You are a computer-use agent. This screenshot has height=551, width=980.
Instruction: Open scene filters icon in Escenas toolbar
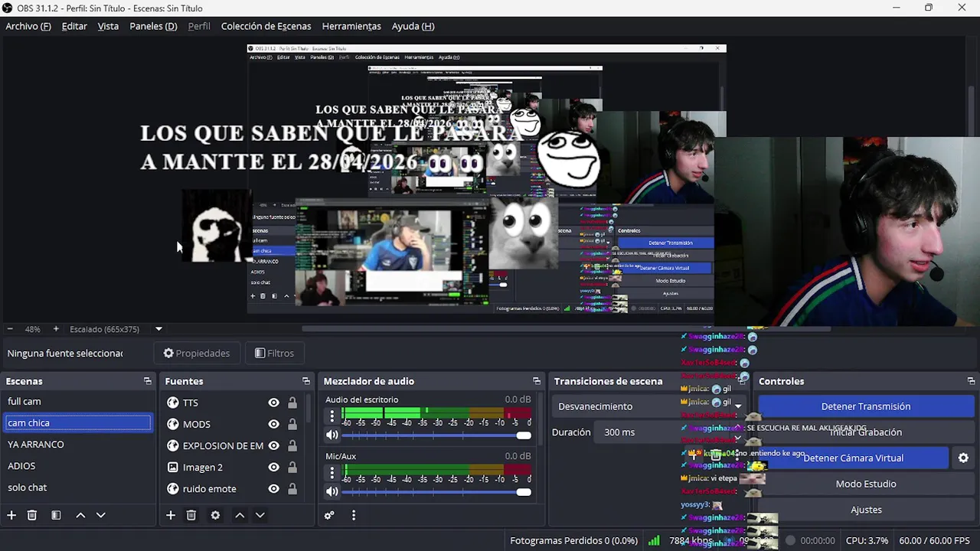coord(56,515)
